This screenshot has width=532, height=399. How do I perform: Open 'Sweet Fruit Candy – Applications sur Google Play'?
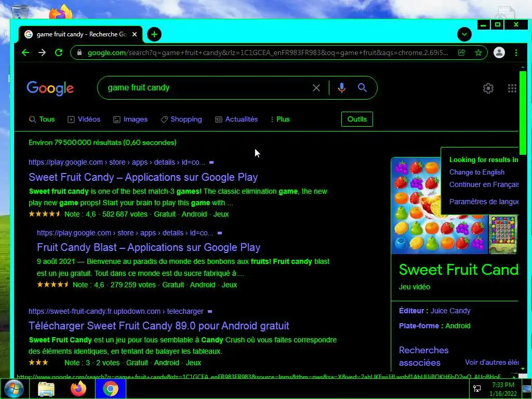pos(143,177)
